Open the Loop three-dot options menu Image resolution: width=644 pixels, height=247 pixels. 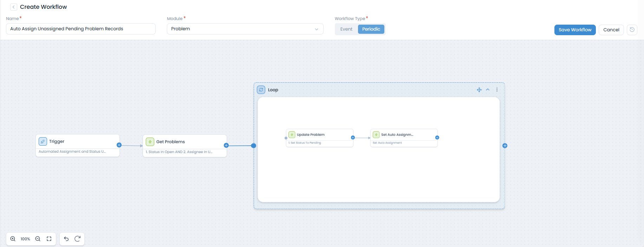tap(497, 90)
